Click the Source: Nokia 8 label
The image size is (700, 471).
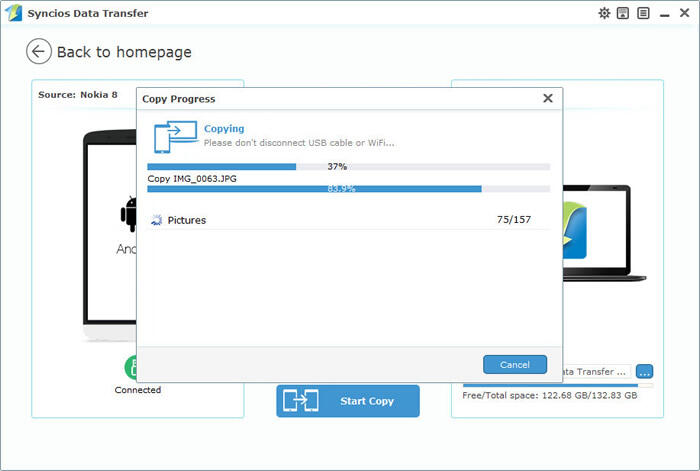click(x=78, y=95)
